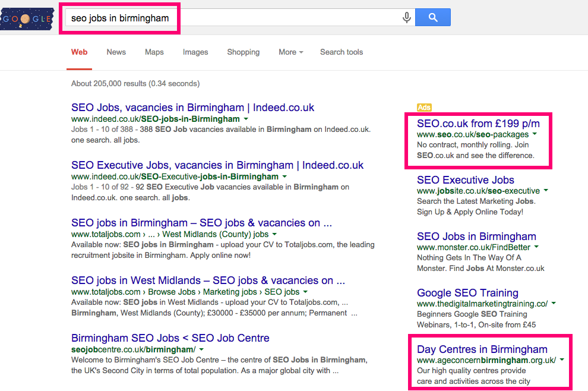Open 'SEO Jobs, vacancies in Birmingham | Indeed.co.uk' result
The image size is (588, 391).
193,108
